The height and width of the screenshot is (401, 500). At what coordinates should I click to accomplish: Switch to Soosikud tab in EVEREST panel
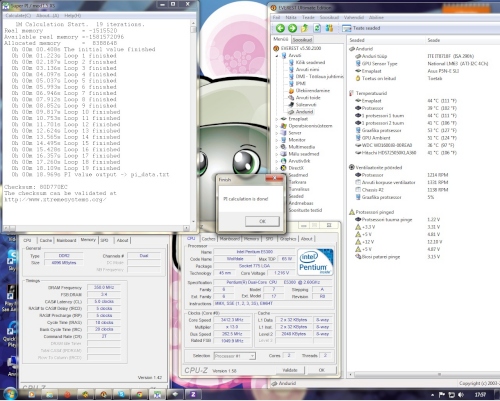point(302,40)
